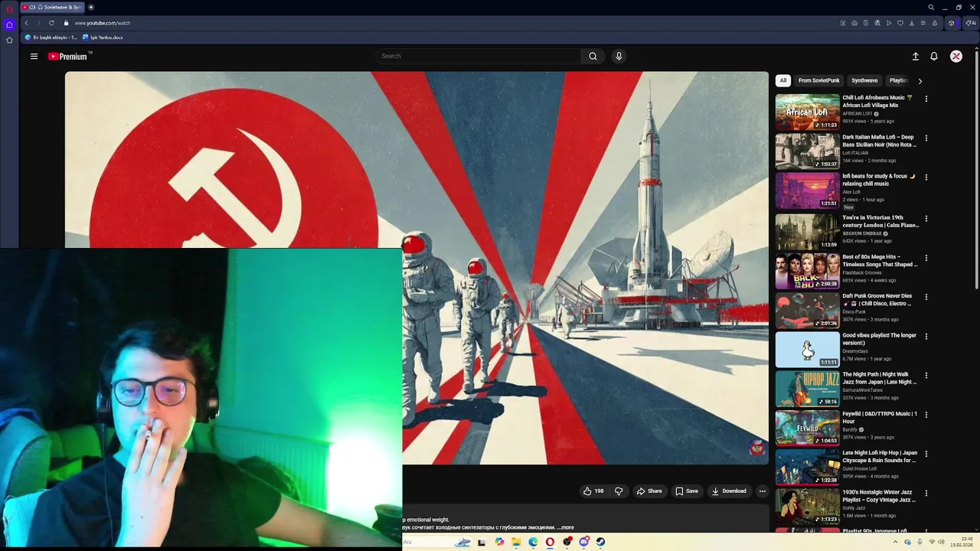
Task: Open File Explorer from the taskbar
Action: (x=516, y=542)
